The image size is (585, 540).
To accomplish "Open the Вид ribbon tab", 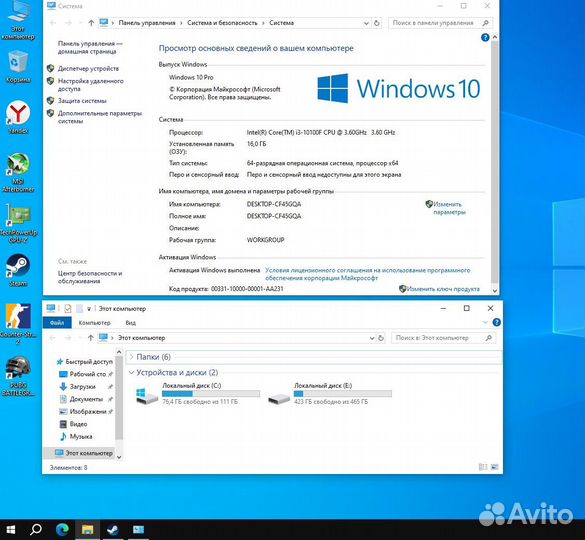I will pyautogui.click(x=131, y=323).
